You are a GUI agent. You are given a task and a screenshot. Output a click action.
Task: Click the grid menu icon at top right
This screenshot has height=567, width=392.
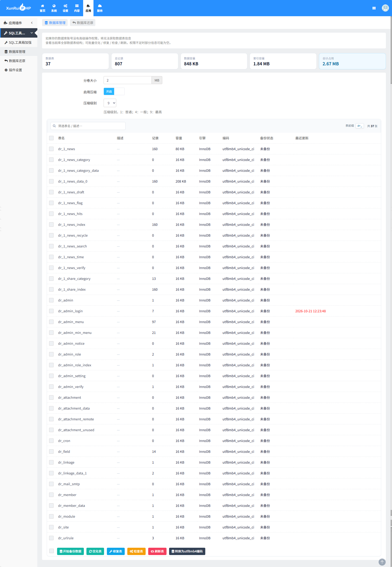pyautogui.click(x=374, y=8)
